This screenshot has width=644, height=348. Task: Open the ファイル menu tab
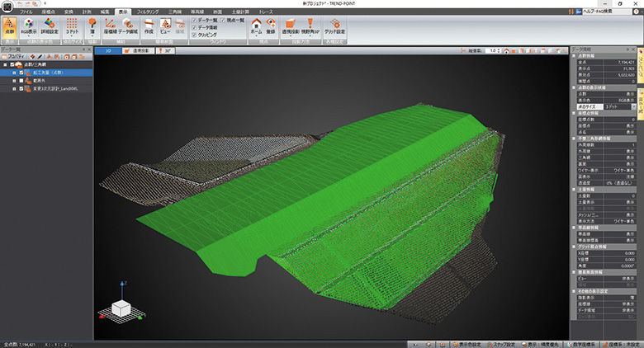click(x=26, y=12)
